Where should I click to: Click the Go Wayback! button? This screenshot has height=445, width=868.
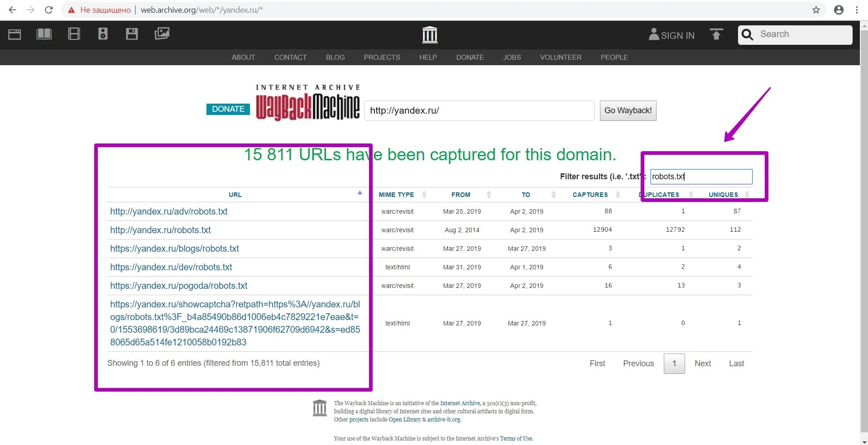628,110
